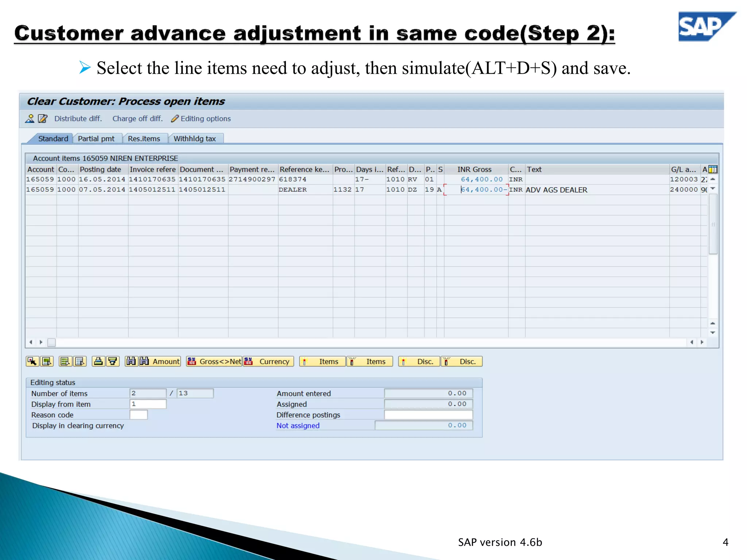Click posting date 16.05.2014
The image size is (747, 560).
pos(102,179)
